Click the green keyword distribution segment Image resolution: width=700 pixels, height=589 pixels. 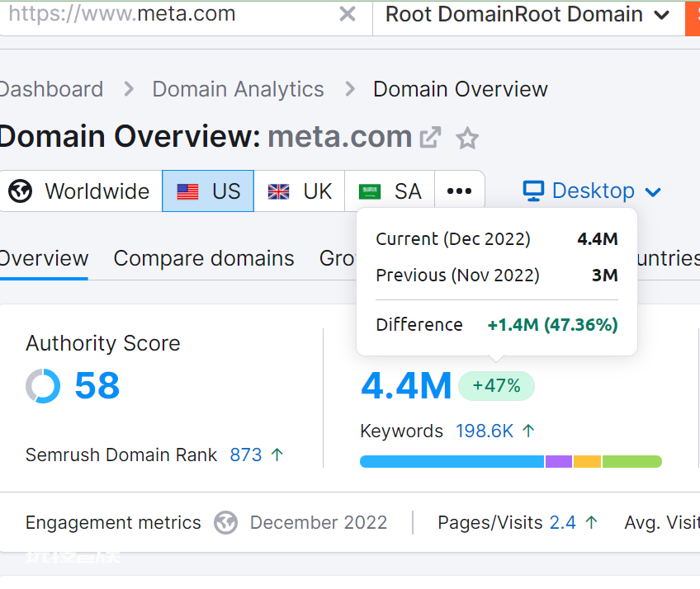coord(632,461)
